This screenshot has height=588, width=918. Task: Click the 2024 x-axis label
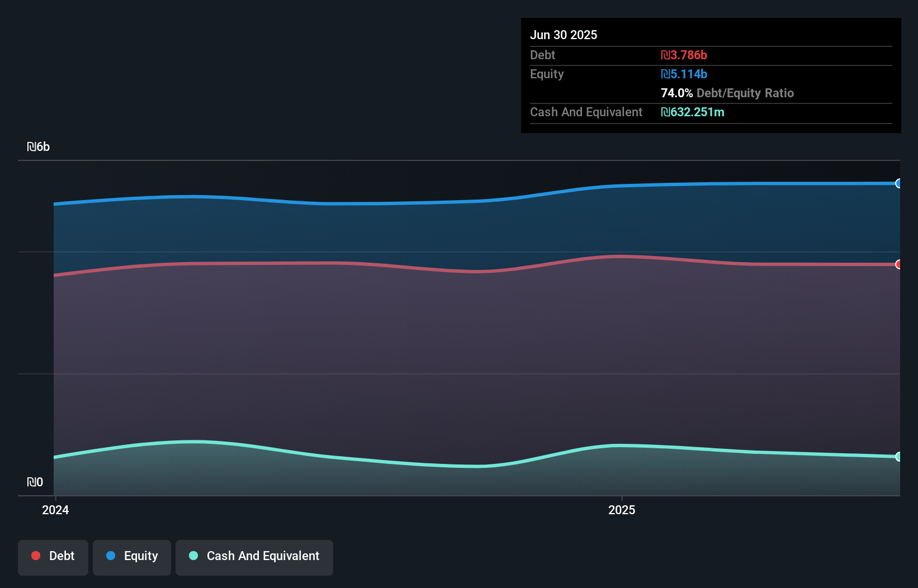click(x=55, y=510)
